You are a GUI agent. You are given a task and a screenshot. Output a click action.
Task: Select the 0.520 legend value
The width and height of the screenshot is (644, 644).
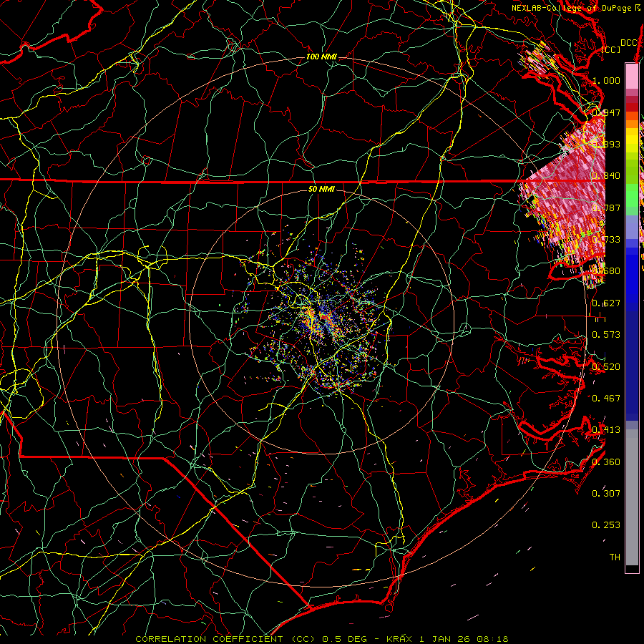tap(606, 367)
